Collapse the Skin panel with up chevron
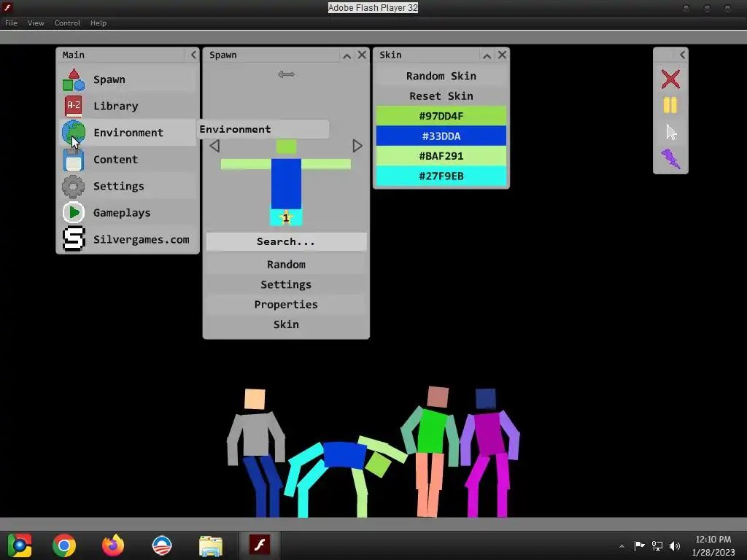 [487, 55]
